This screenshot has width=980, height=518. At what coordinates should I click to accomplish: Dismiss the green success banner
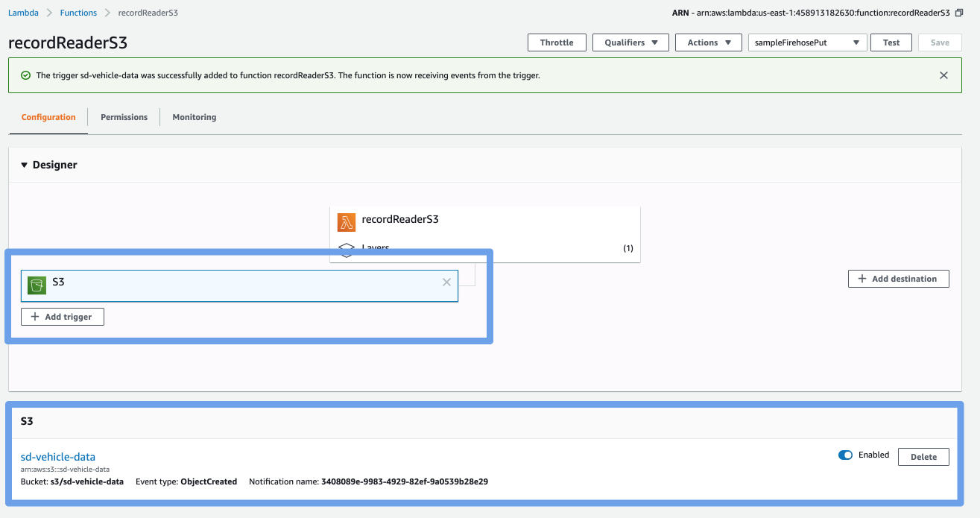click(943, 75)
